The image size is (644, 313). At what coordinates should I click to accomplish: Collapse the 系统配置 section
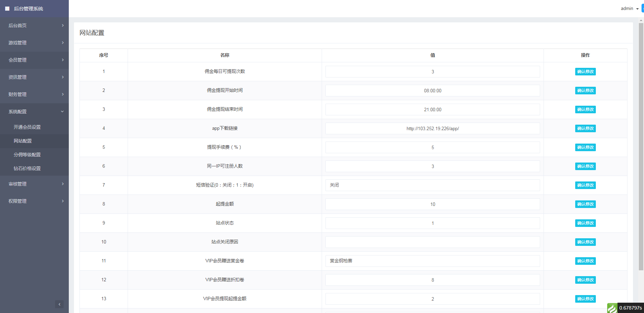click(34, 112)
